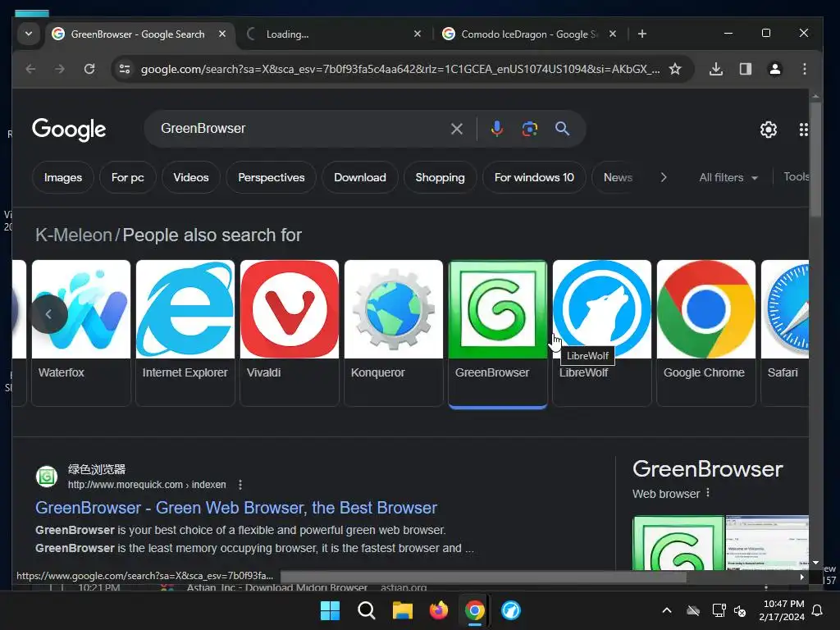Close the GreenBrowser search tab
Viewport: 840px width, 630px height.
[222, 34]
